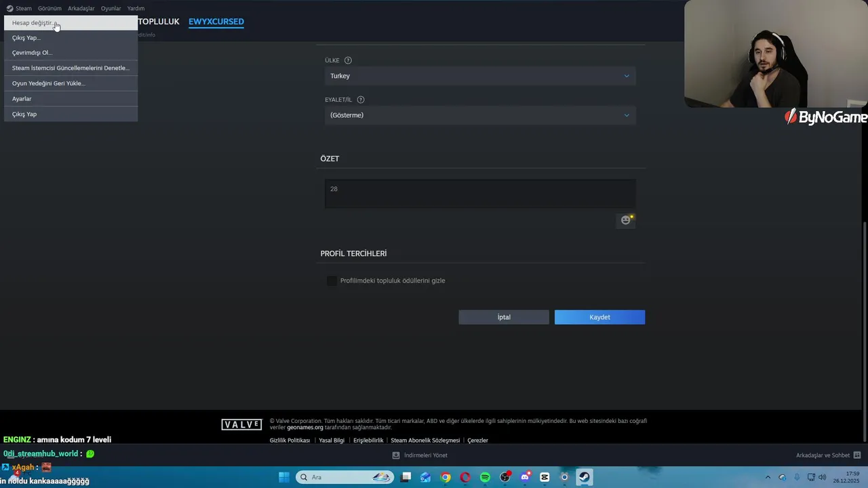Open Discord from the taskbar

(525, 477)
